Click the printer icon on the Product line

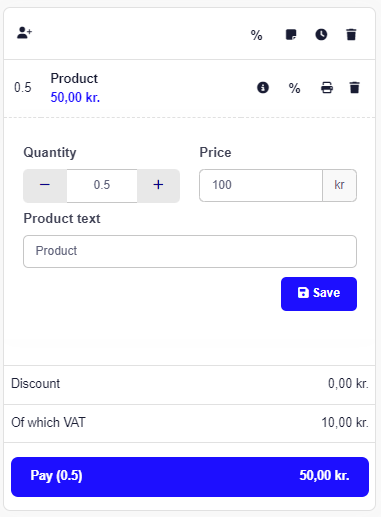pyautogui.click(x=327, y=88)
